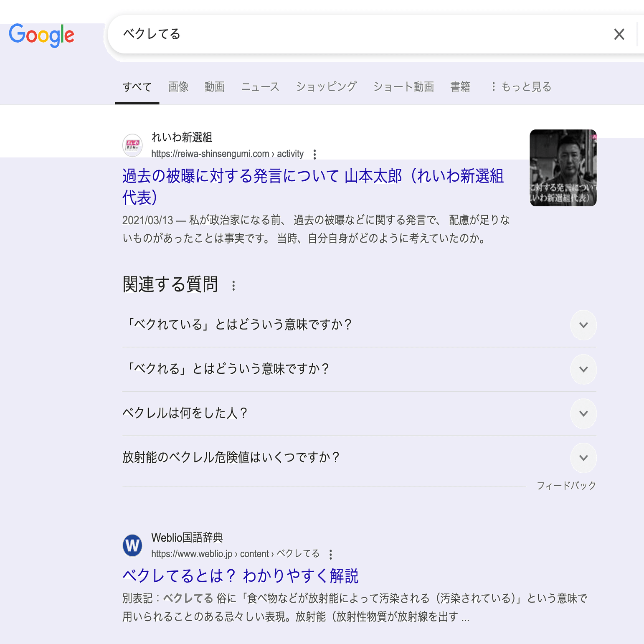
Task: Click the れいわ新選組 site name
Action: (x=182, y=137)
